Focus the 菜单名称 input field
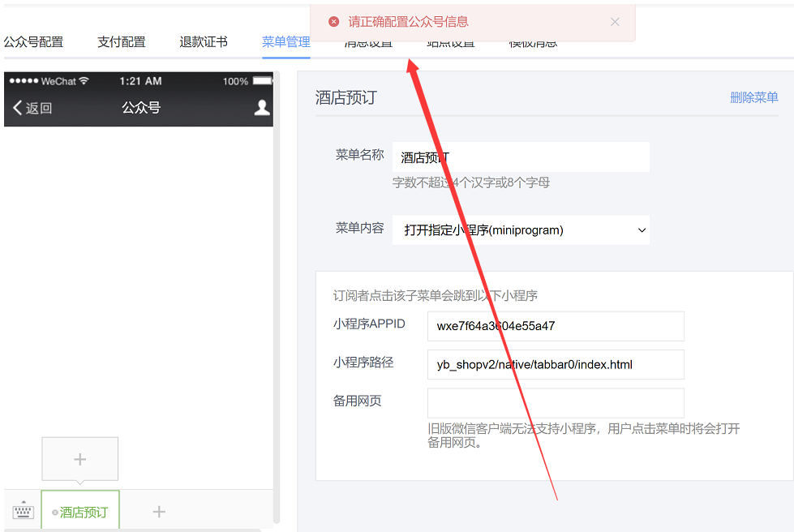Image resolution: width=794 pixels, height=532 pixels. 521,157
